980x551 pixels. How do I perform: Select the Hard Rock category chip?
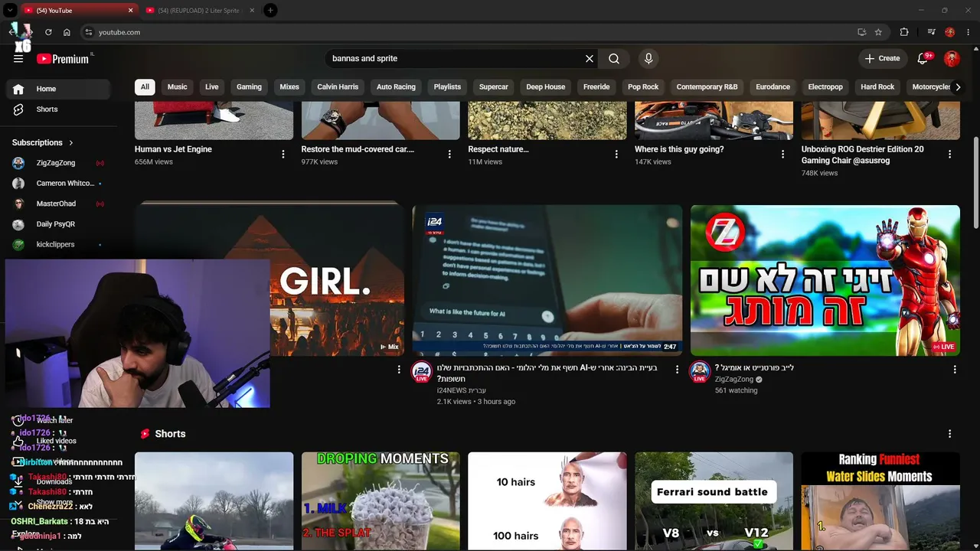pyautogui.click(x=877, y=87)
